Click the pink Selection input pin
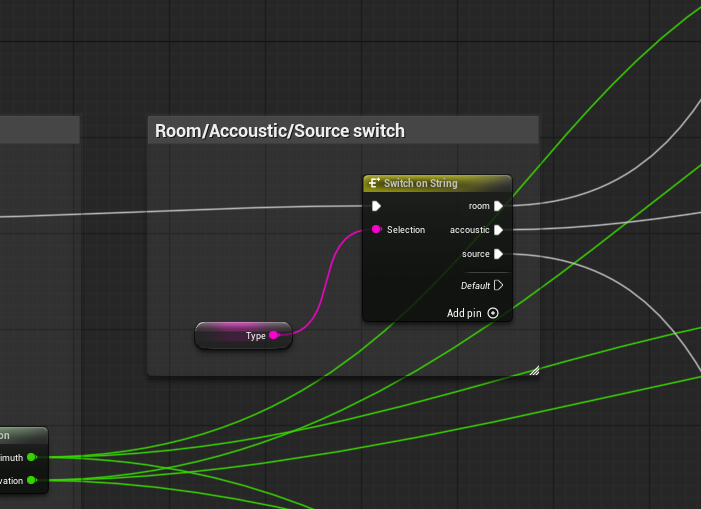The width and height of the screenshot is (701, 509). point(376,229)
